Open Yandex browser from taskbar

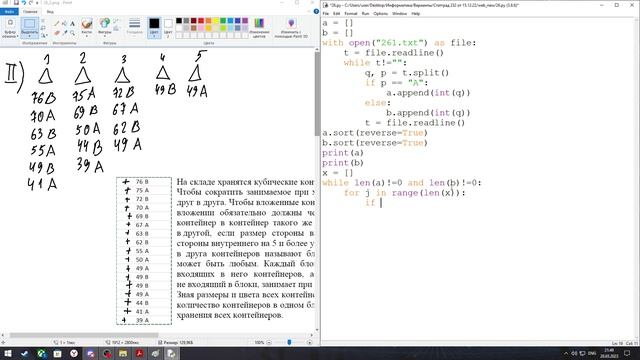pos(74,353)
